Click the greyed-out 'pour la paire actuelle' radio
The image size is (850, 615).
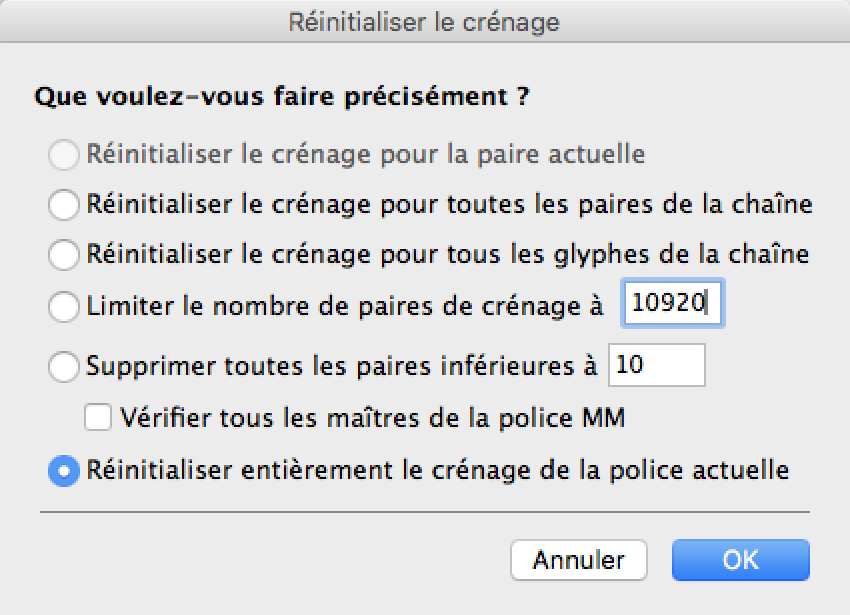tap(63, 155)
